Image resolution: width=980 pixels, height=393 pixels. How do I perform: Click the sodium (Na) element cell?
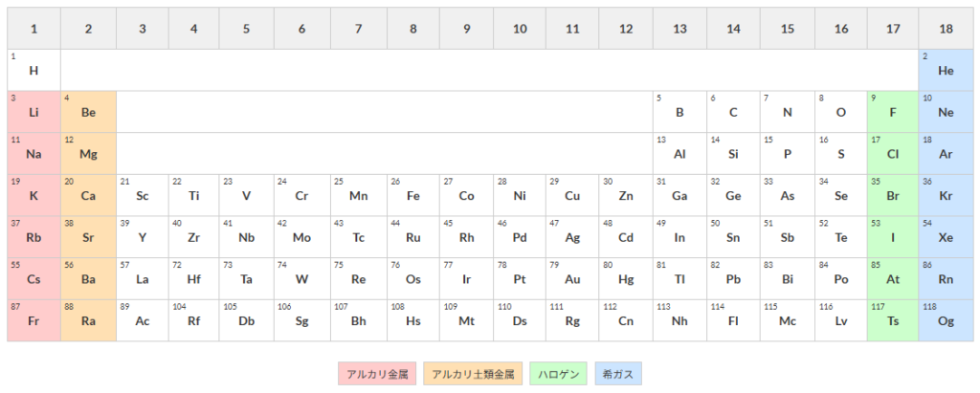point(33,153)
